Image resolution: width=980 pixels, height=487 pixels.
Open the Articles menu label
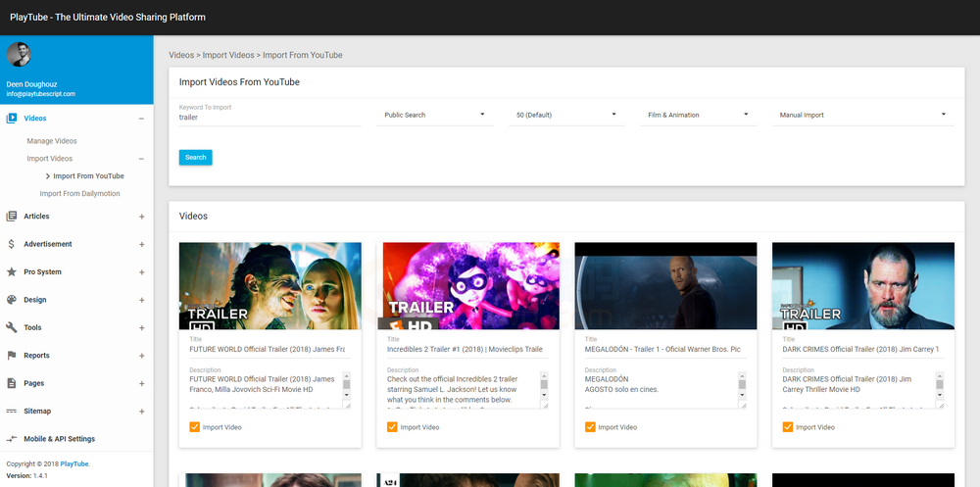coord(36,217)
